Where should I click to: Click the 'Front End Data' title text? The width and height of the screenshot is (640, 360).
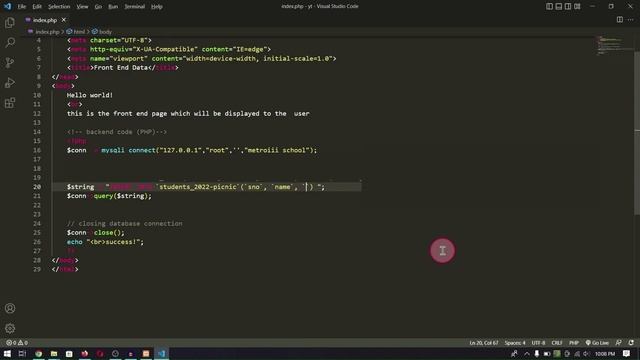[120, 68]
